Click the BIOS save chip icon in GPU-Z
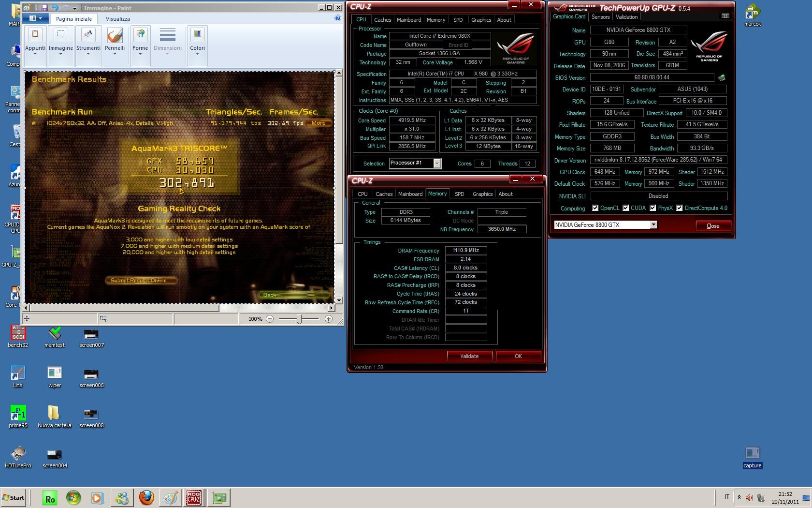 click(x=722, y=77)
